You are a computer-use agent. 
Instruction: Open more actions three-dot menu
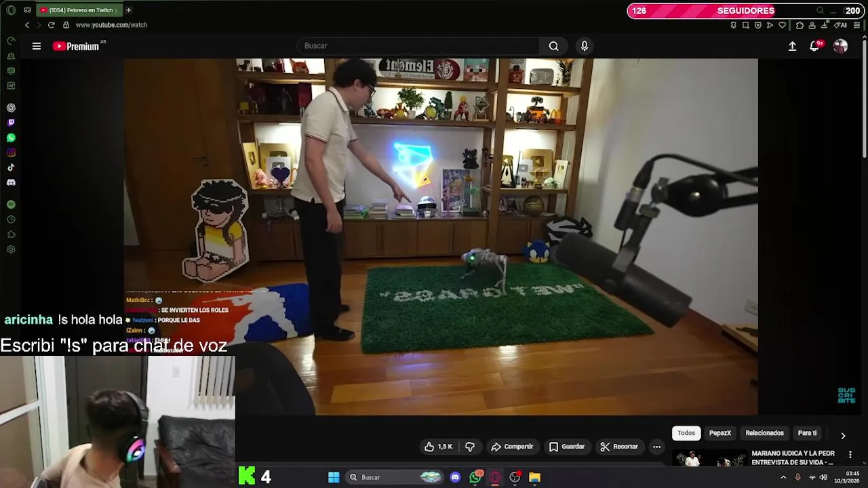(x=656, y=447)
